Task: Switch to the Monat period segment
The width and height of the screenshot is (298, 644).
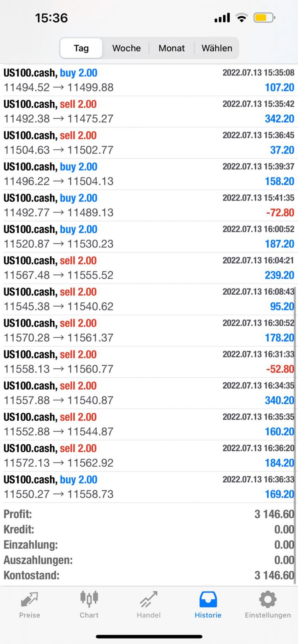Action: click(172, 48)
